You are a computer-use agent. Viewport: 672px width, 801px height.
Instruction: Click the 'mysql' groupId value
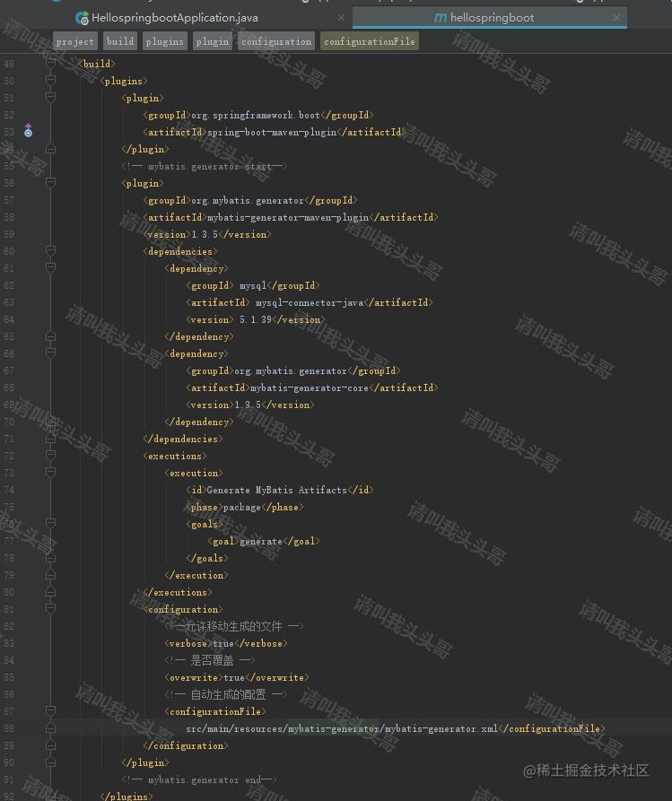pyautogui.click(x=253, y=285)
